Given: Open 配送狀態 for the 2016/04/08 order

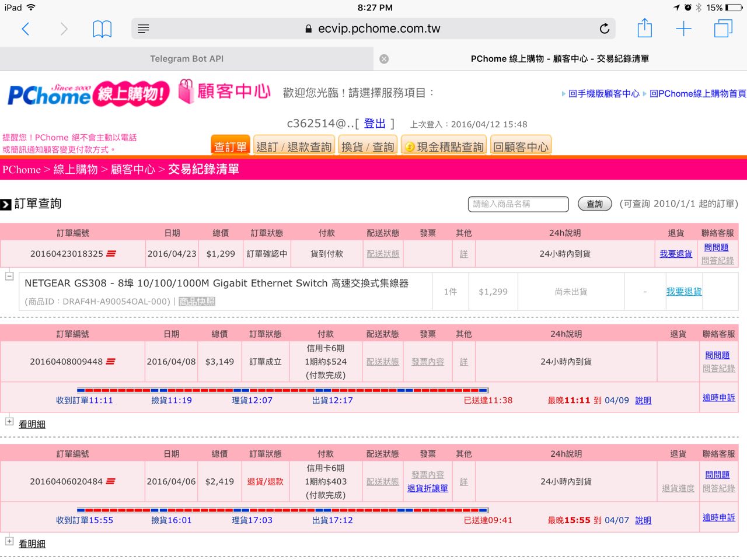Looking at the screenshot, I should click(383, 362).
